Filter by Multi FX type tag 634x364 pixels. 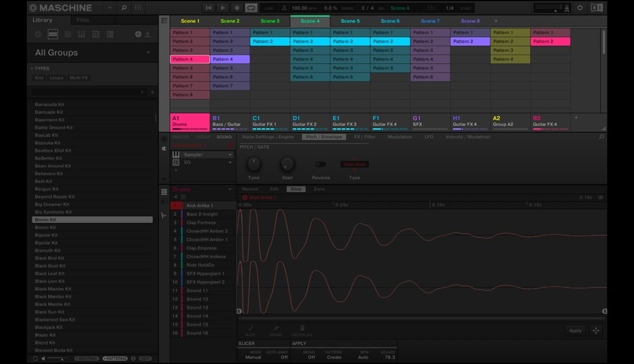click(78, 78)
